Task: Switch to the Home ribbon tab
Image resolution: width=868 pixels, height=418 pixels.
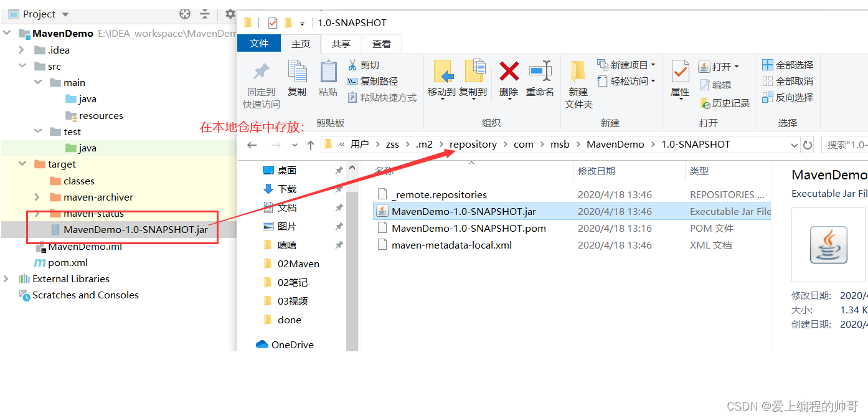Action: (301, 44)
